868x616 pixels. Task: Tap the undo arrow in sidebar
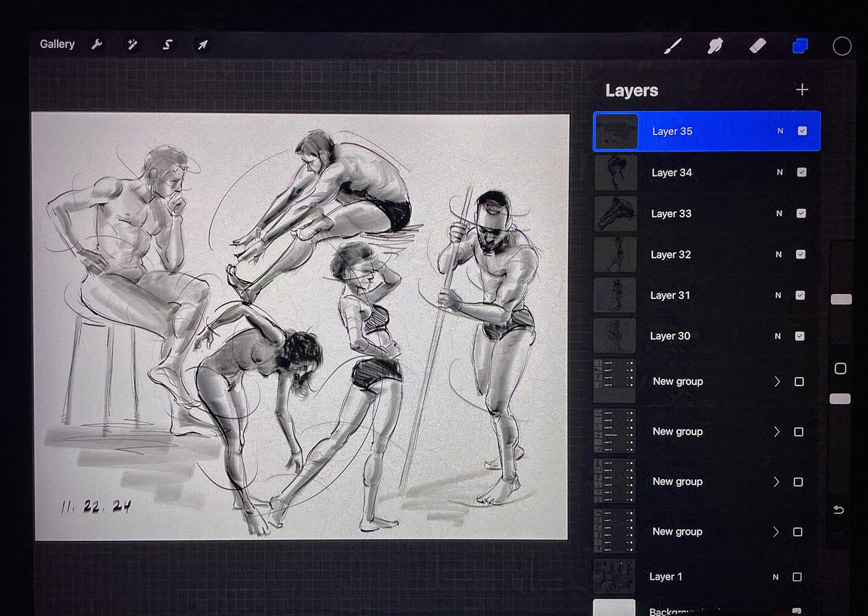(838, 510)
